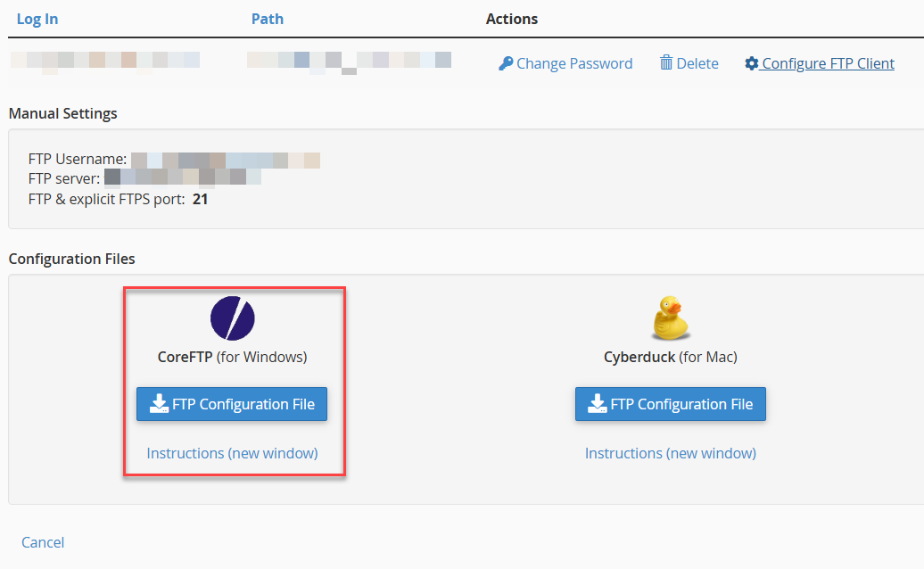Click the trash can icon for Delete
924x569 pixels.
(665, 62)
